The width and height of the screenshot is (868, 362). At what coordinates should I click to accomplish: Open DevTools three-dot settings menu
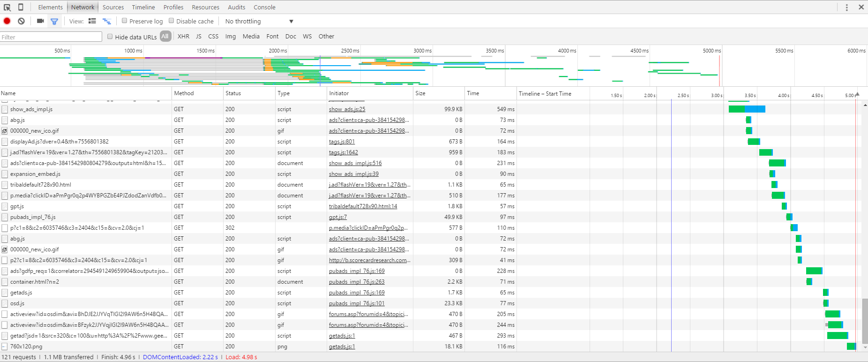pos(846,7)
